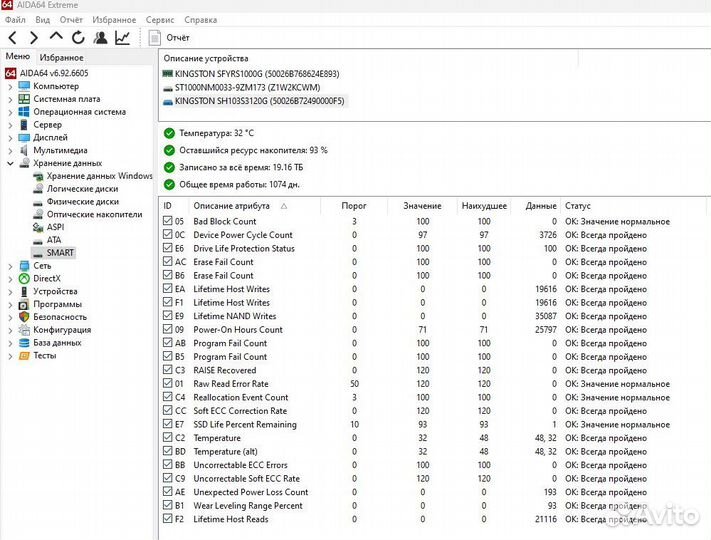Select the DirectX Xbox icon in tree
Viewport: 711px width, 540px height.
tap(24, 279)
